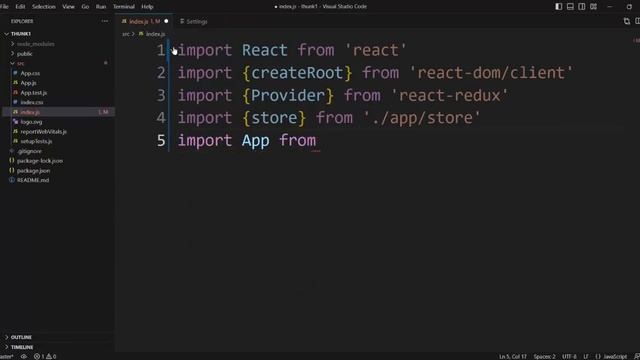The width and height of the screenshot is (640, 360).
Task: Open the File menu
Action: click(4, 7)
